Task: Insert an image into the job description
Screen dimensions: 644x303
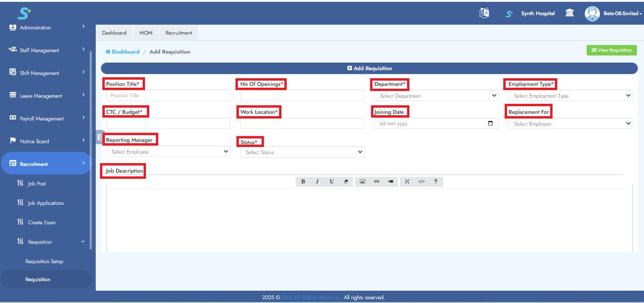Action: pyautogui.click(x=363, y=182)
